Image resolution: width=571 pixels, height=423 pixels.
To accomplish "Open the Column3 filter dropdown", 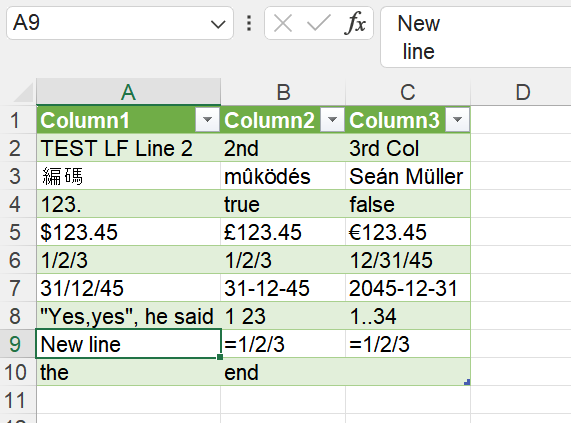I will (x=457, y=119).
